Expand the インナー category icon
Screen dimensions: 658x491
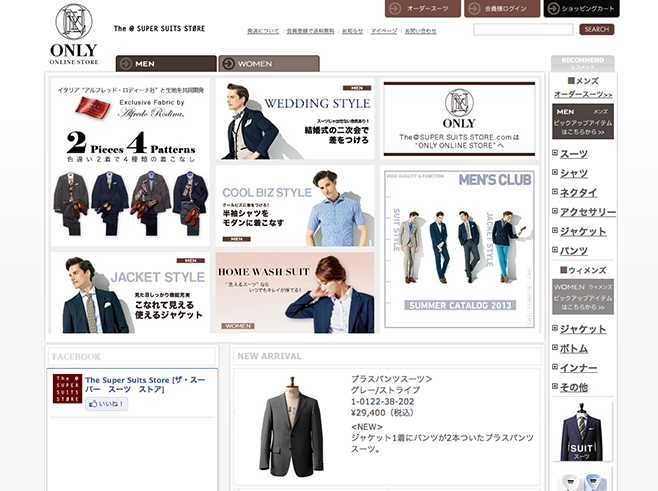point(555,367)
